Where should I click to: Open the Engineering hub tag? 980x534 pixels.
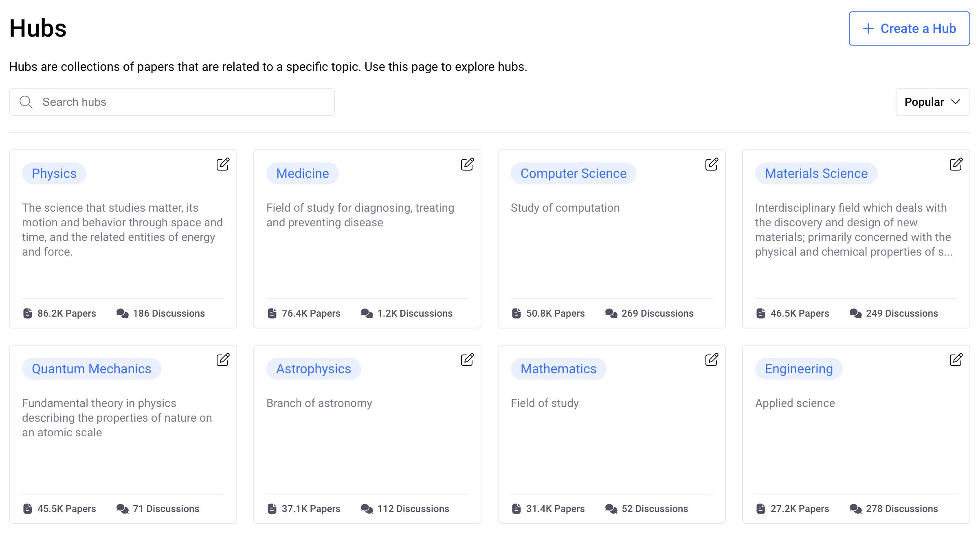pos(798,369)
